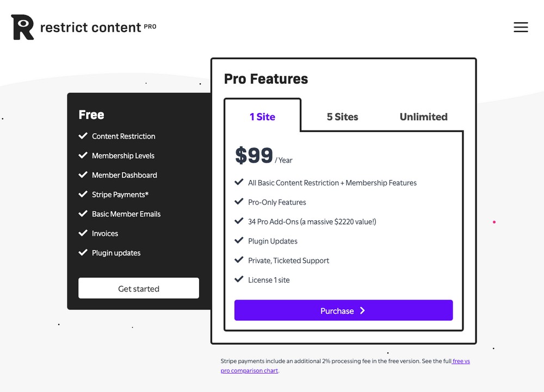Select the 1 Site pricing tab
This screenshot has height=392, width=544.
pyautogui.click(x=262, y=116)
